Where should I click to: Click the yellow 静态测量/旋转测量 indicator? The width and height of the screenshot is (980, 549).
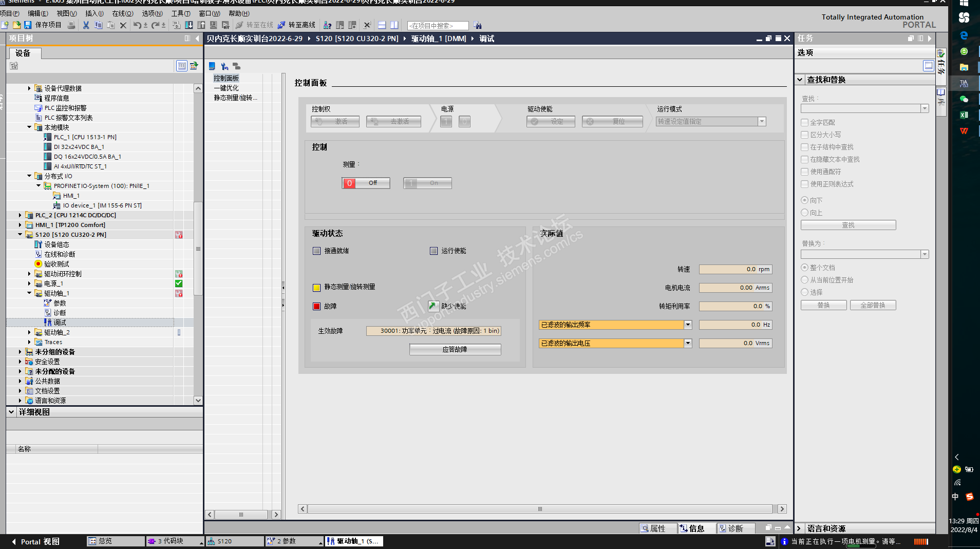316,287
